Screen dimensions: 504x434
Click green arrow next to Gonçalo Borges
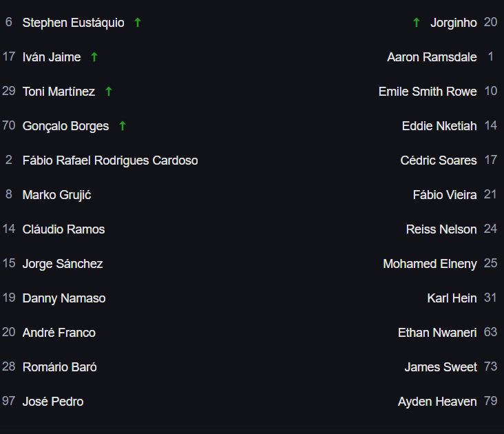(x=123, y=125)
